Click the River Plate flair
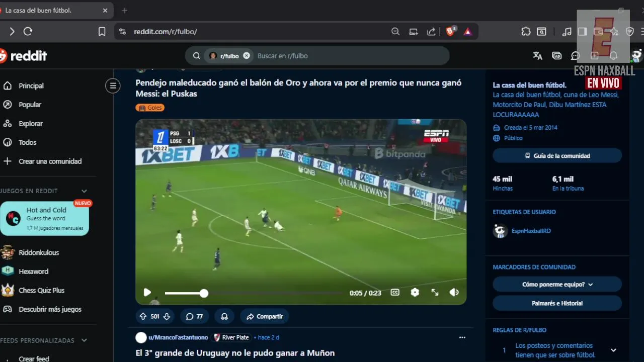Screen dimensions: 644x362 [x=231, y=337]
